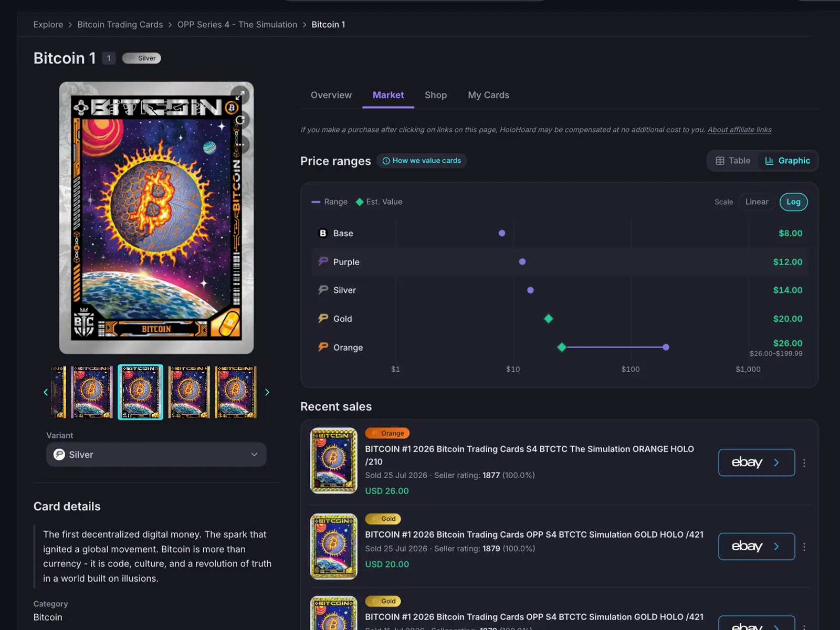Open options menu for the first Gold Holo /421 sale
The width and height of the screenshot is (840, 630).
(804, 547)
